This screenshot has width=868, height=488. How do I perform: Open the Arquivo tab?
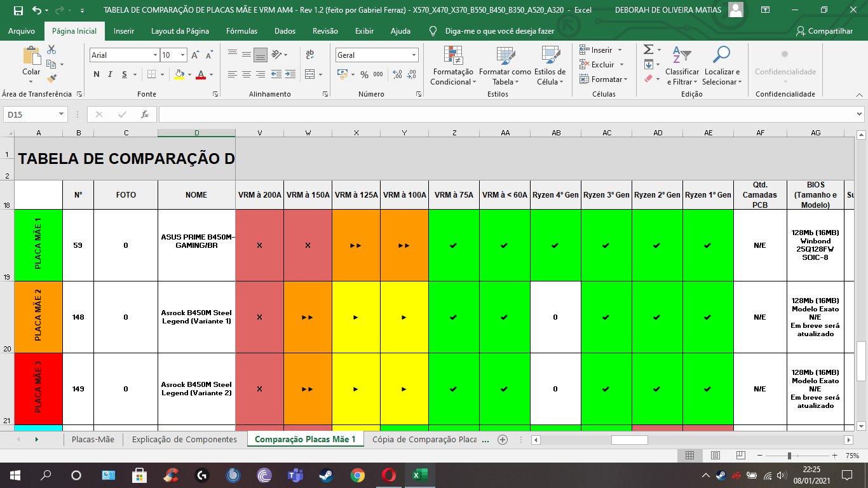22,31
